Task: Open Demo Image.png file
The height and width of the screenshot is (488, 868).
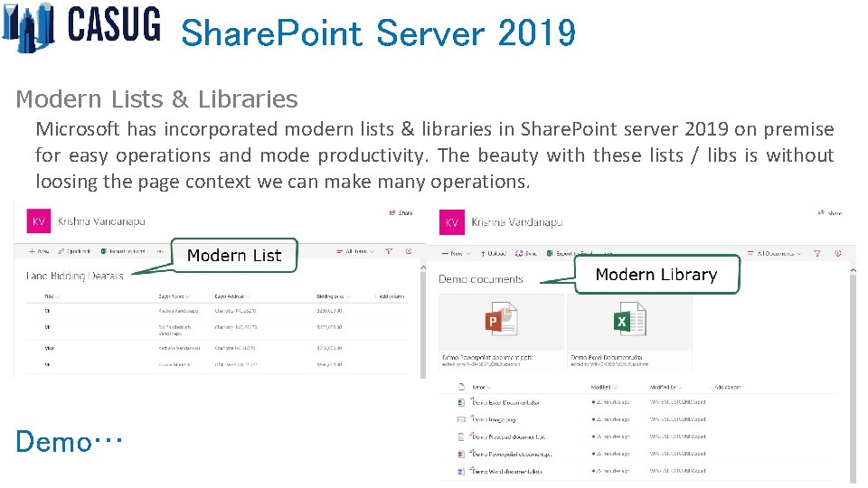Action: coord(494,420)
